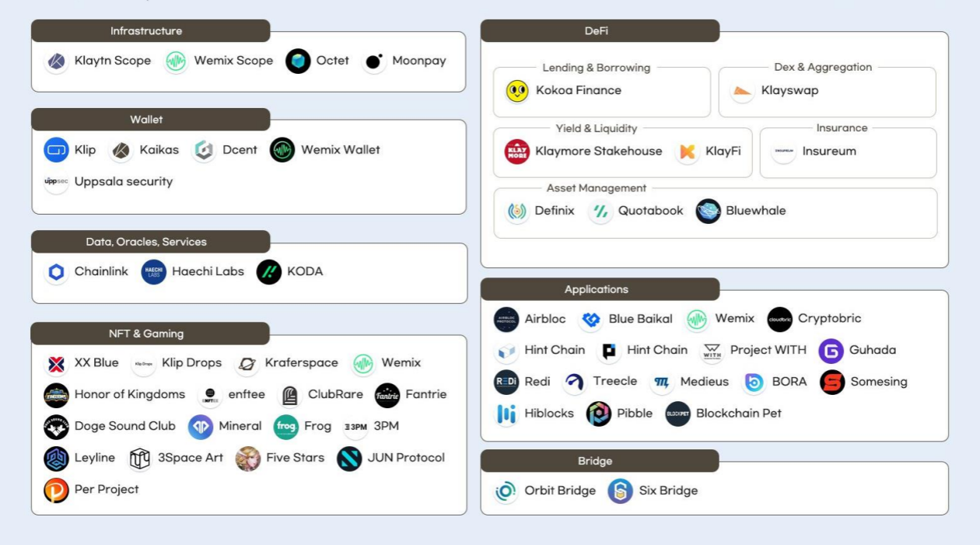
Task: Select the Applications category header
Action: point(600,289)
